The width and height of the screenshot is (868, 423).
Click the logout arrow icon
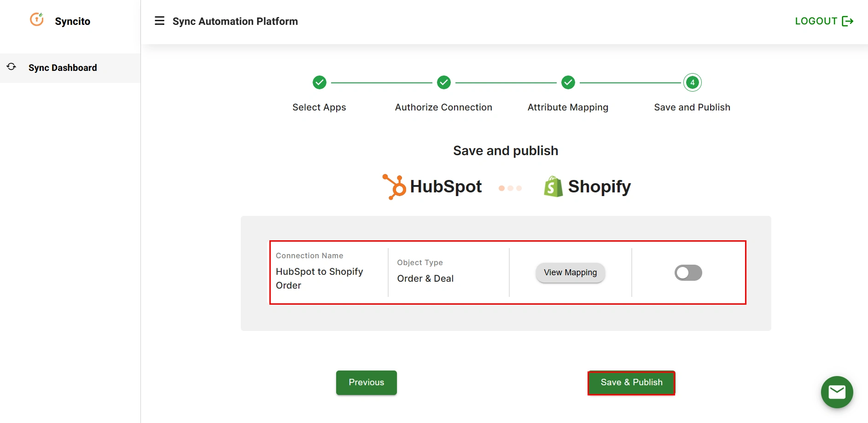click(847, 21)
